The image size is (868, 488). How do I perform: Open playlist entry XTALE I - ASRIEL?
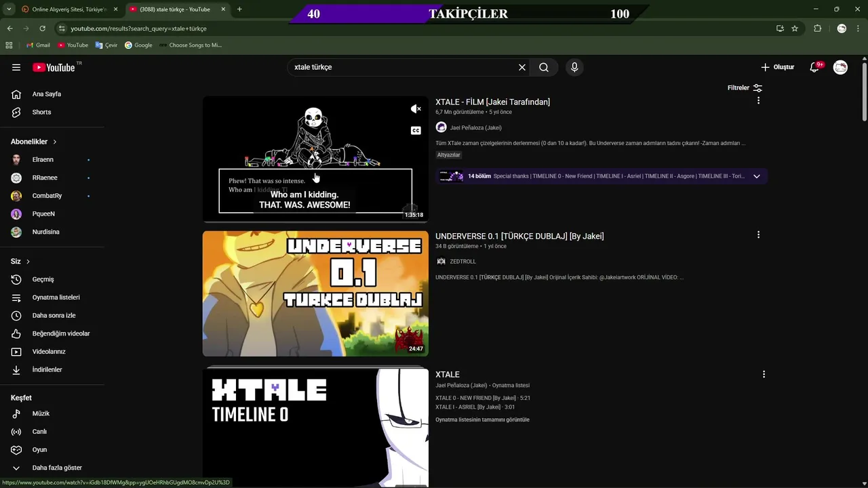click(475, 407)
